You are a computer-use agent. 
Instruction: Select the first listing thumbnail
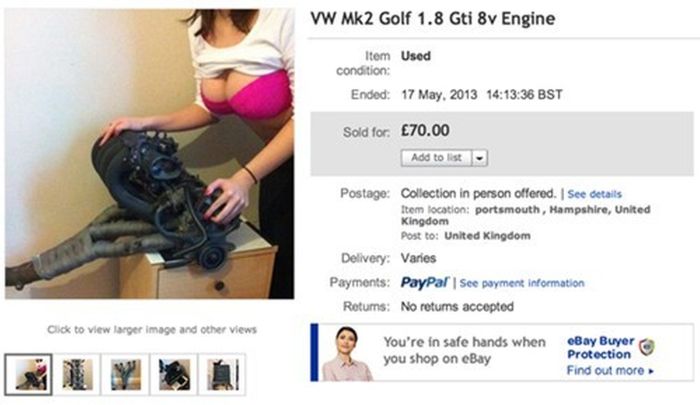pos(29,375)
